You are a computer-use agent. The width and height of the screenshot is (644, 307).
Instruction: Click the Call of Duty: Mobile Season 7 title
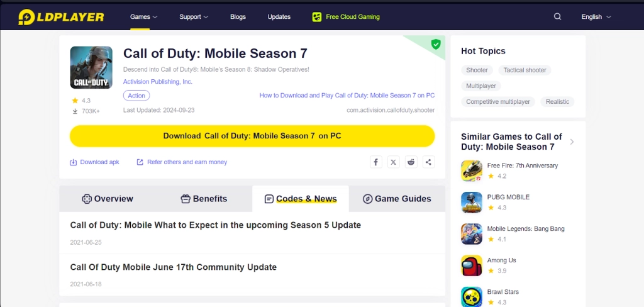(215, 53)
